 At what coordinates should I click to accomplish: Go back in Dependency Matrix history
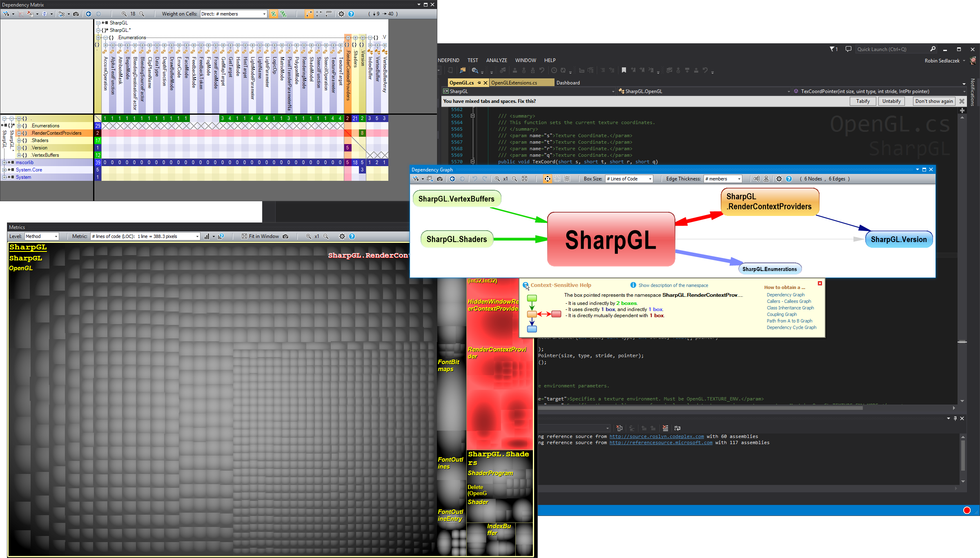pyautogui.click(x=89, y=14)
